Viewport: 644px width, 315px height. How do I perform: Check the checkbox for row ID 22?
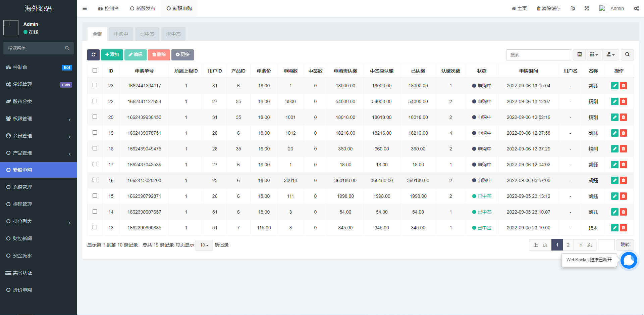coord(95,101)
